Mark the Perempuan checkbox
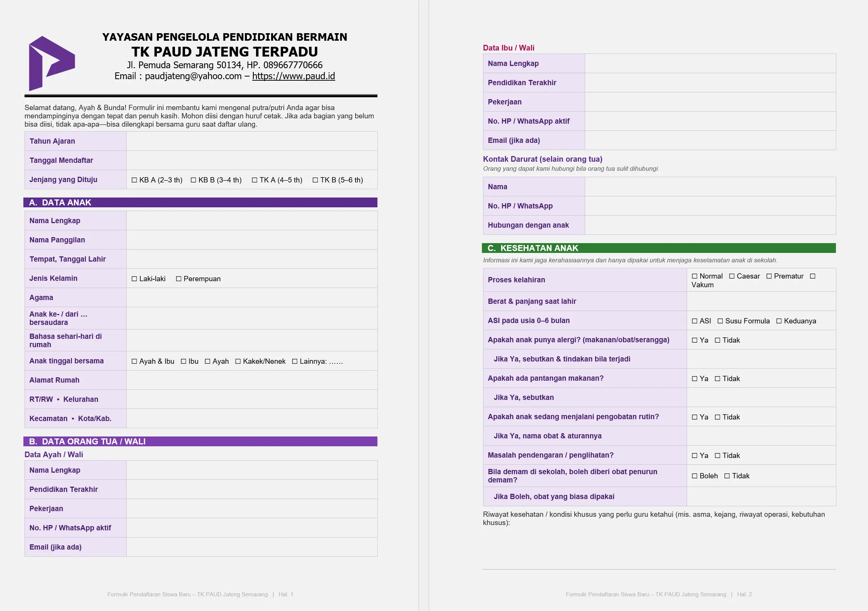 [x=179, y=279]
